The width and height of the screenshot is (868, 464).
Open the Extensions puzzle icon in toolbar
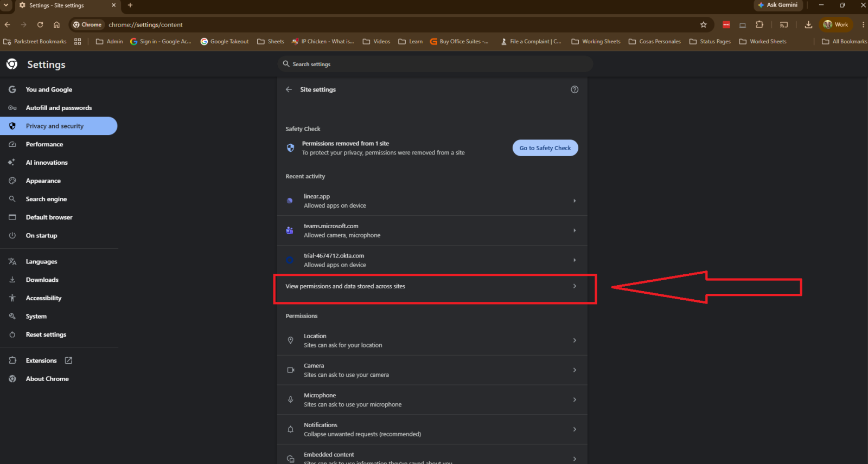759,24
